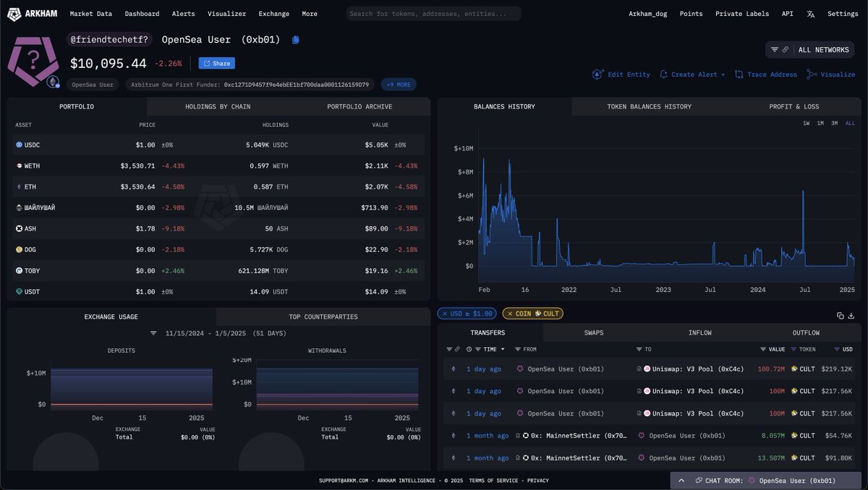Open the Token Balances History tab

(x=649, y=106)
